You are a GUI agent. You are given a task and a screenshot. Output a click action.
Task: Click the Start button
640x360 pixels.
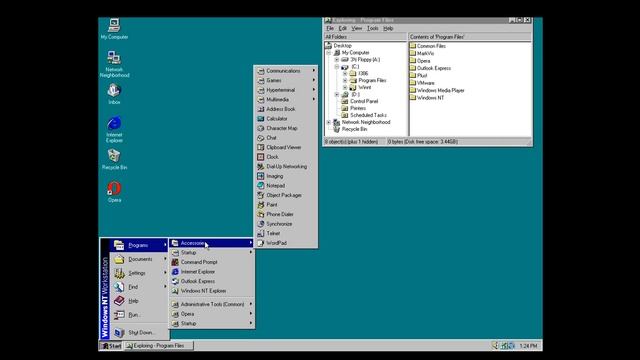click(x=111, y=346)
